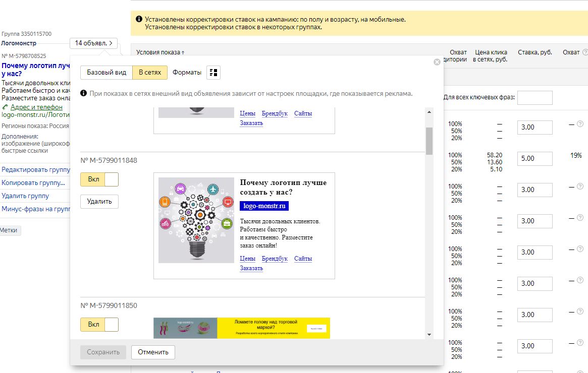Click Редактировать группу link
The width and height of the screenshot is (588, 373).
(36, 170)
